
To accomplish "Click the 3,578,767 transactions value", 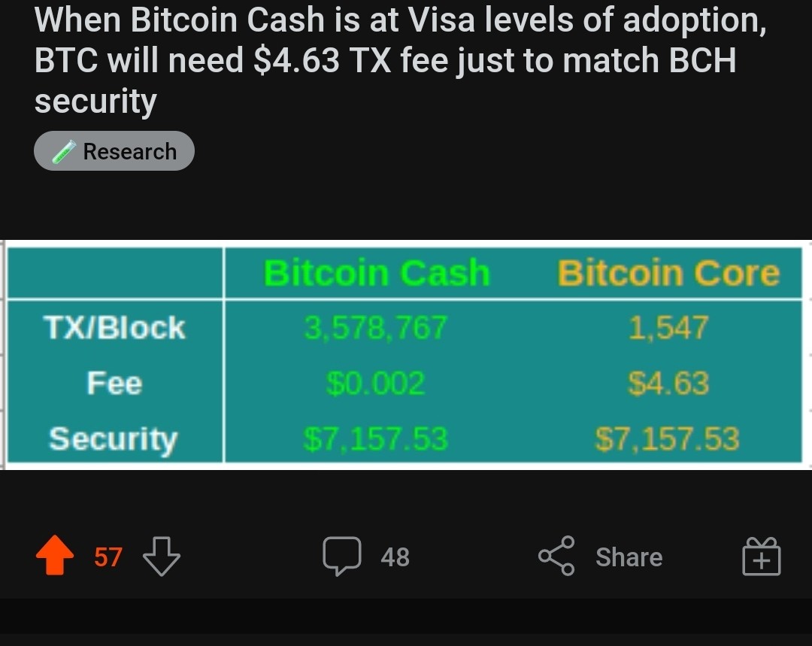I will click(375, 327).
